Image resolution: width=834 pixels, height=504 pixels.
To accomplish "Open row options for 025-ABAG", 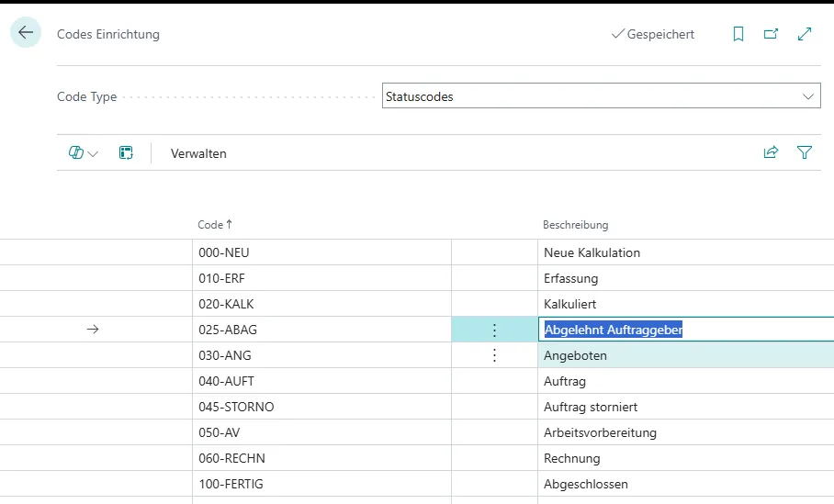I will click(495, 330).
